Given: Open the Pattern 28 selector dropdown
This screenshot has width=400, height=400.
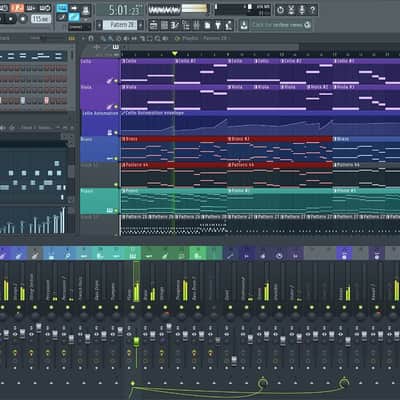Looking at the screenshot, I should pyautogui.click(x=120, y=25).
